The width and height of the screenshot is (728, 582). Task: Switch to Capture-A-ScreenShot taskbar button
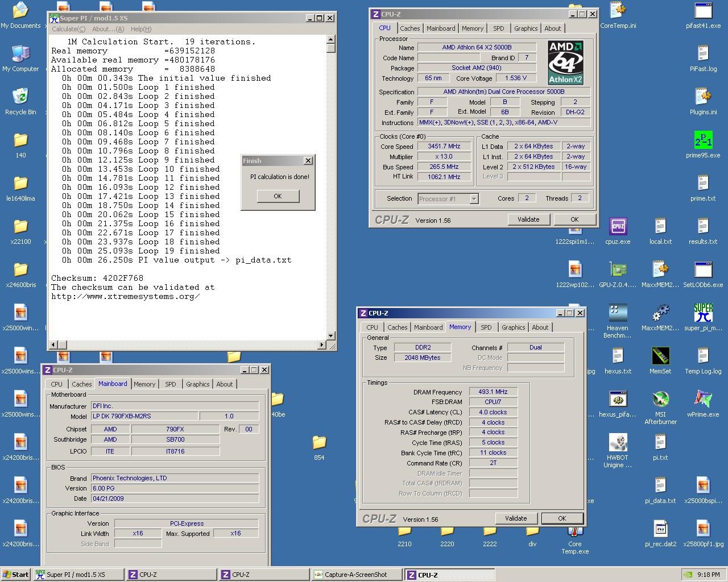click(x=356, y=575)
